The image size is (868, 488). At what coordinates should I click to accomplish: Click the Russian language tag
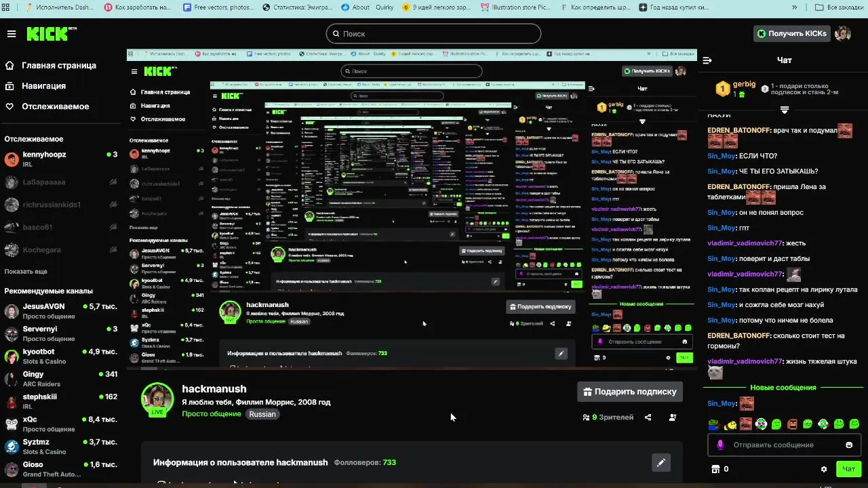[x=262, y=413]
